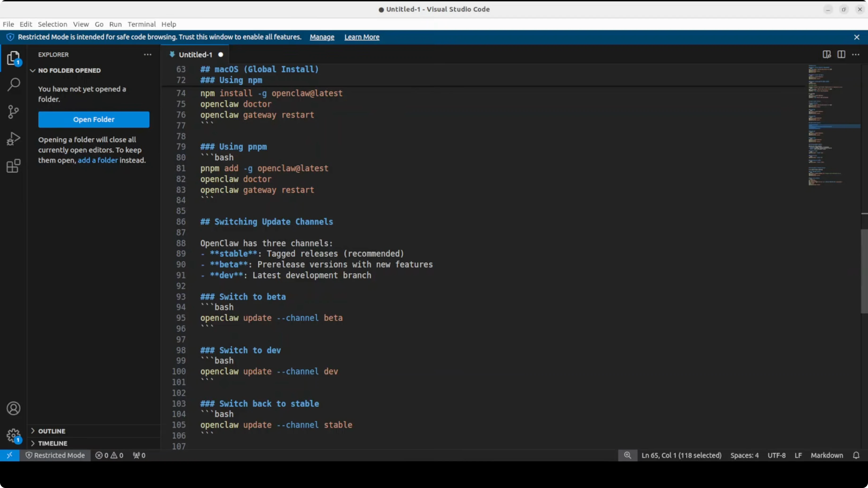The height and width of the screenshot is (488, 868).
Task: Open the Accounts menu in the activity bar
Action: click(13, 408)
